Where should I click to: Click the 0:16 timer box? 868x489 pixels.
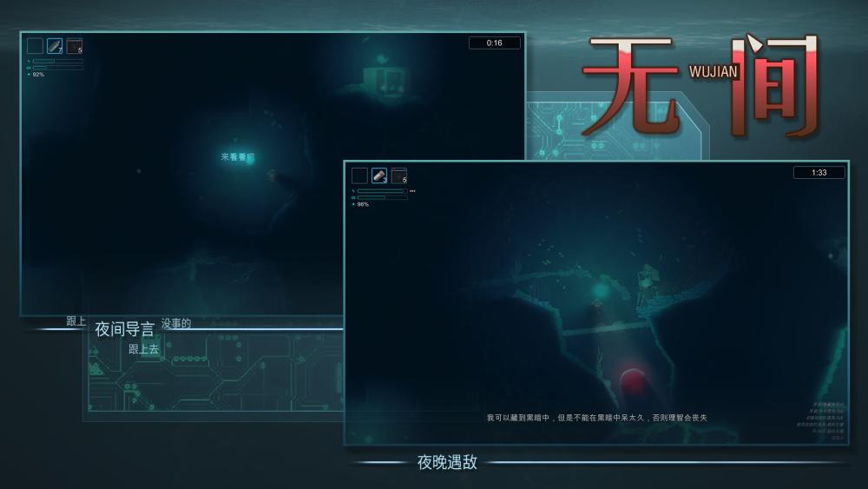(x=495, y=43)
